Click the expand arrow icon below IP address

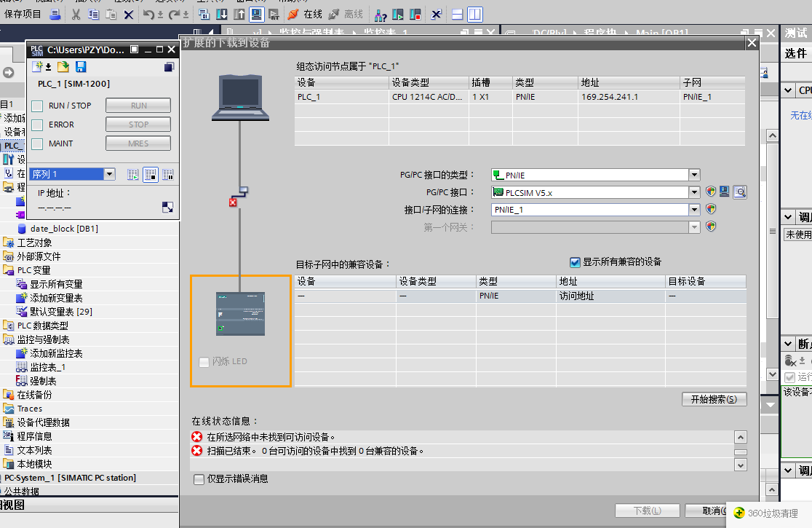point(168,208)
